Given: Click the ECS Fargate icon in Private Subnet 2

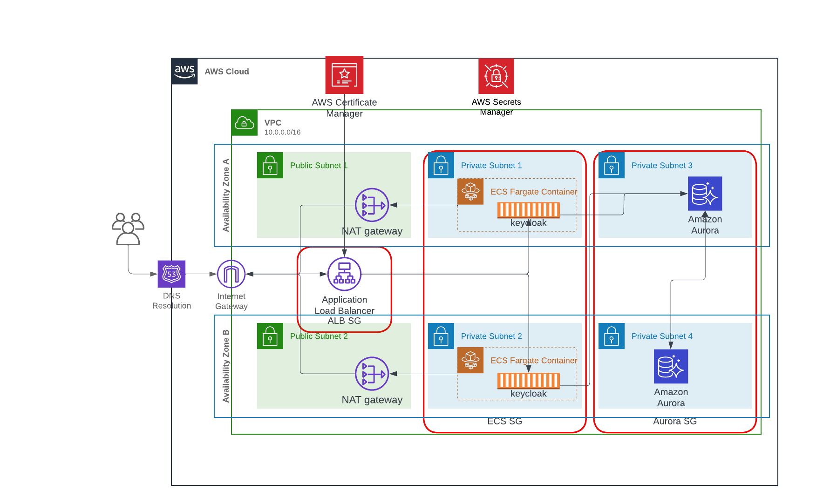Looking at the screenshot, I should click(x=470, y=360).
